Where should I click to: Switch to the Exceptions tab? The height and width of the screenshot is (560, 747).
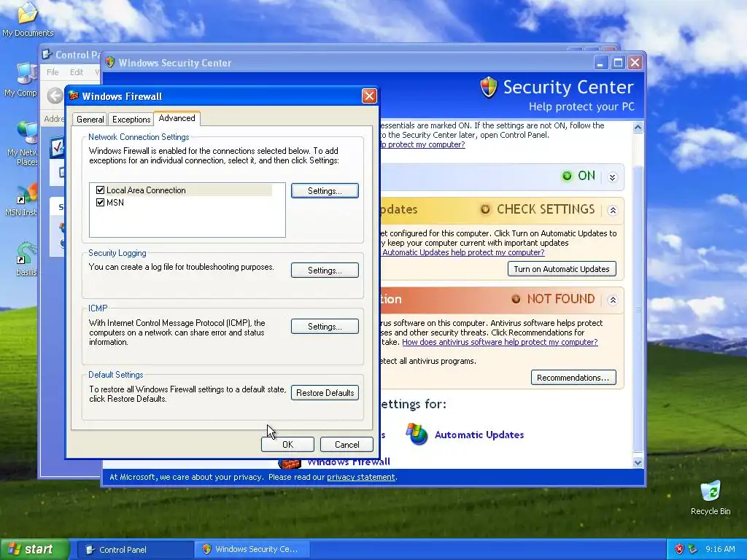(131, 119)
